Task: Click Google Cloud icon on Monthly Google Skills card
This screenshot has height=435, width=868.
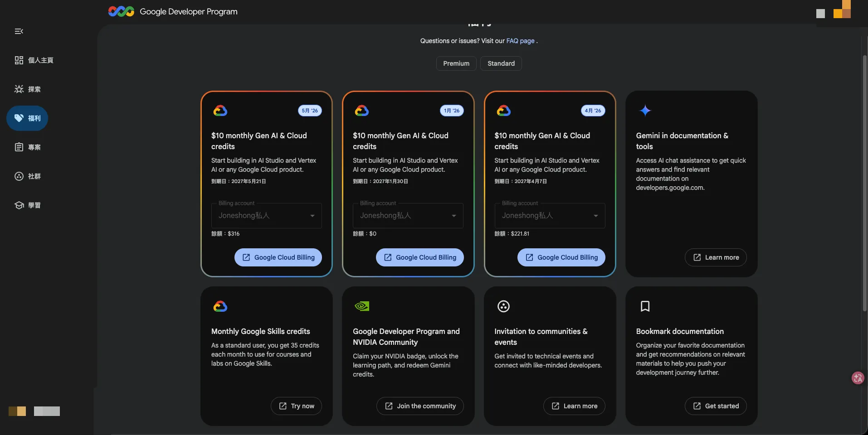Action: (x=220, y=306)
